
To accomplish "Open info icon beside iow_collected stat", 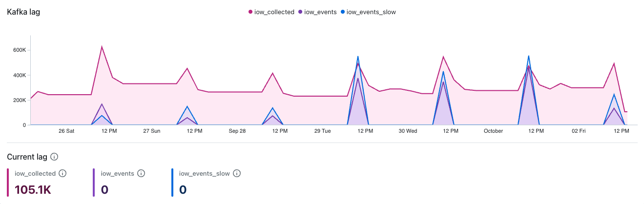I will click(x=62, y=173).
